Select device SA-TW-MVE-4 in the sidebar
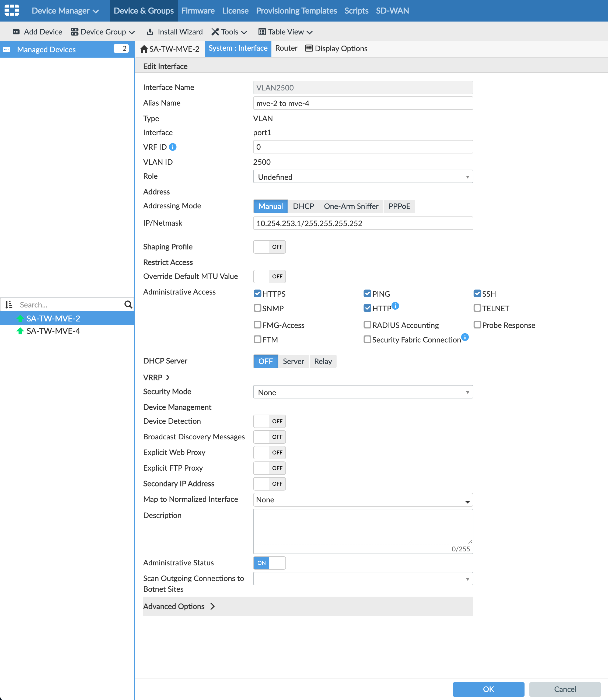 [x=53, y=331]
